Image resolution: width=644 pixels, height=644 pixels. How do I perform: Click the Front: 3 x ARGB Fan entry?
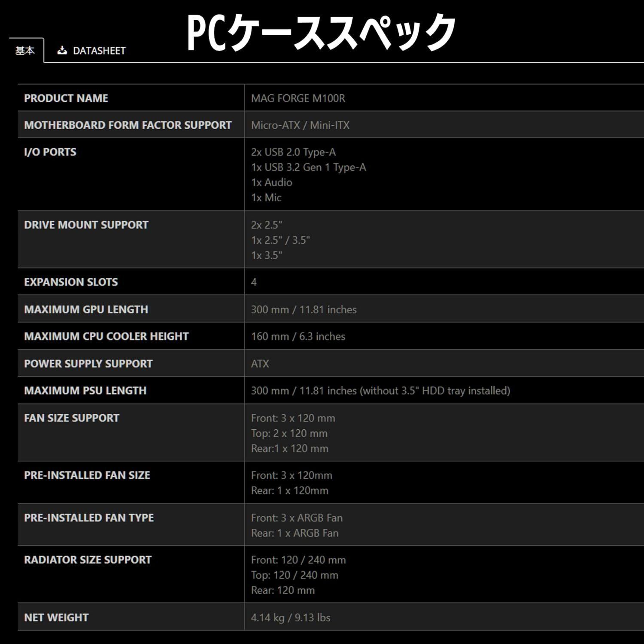coord(297,518)
